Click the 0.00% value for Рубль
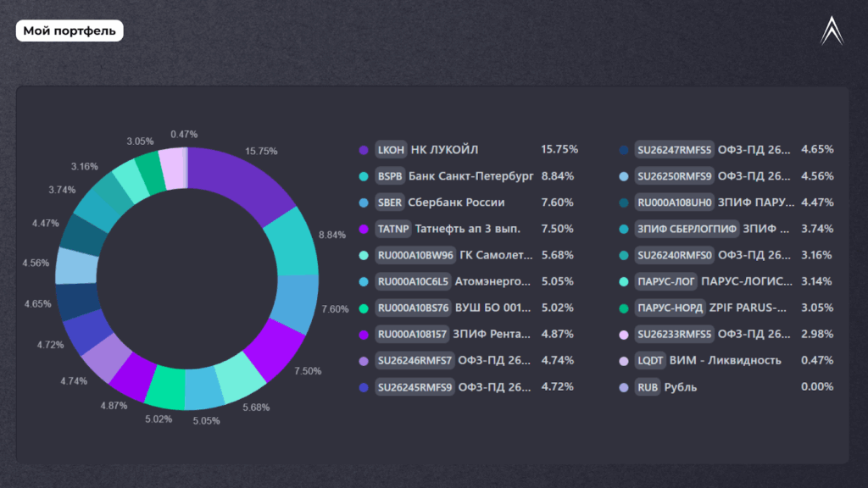Screen dimensions: 868x488 (x=817, y=386)
